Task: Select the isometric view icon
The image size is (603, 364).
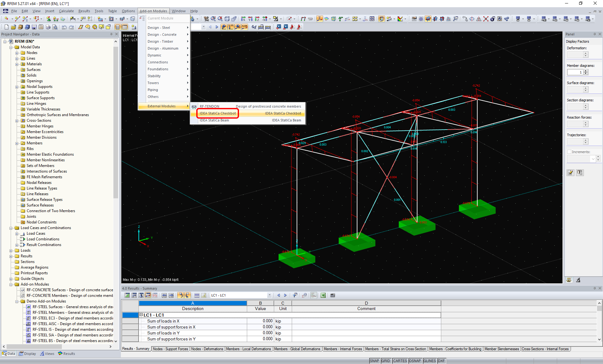Action: (x=227, y=19)
